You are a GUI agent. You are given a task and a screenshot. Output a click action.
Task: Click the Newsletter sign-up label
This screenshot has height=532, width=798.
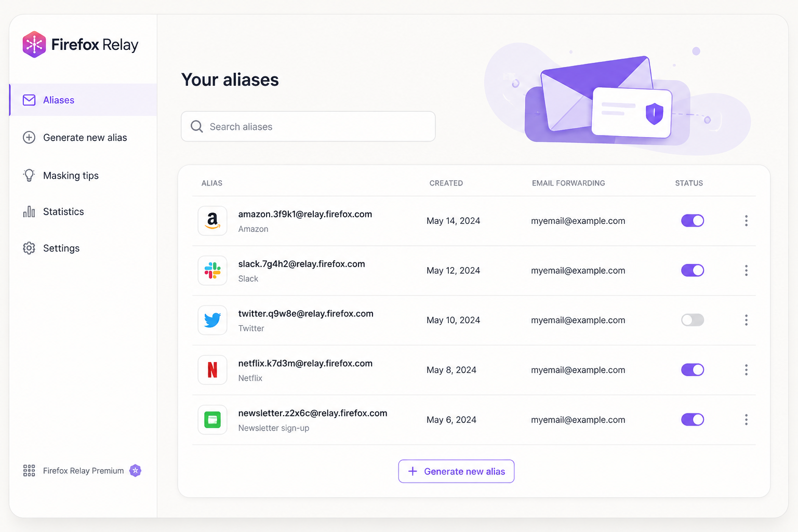coord(274,428)
